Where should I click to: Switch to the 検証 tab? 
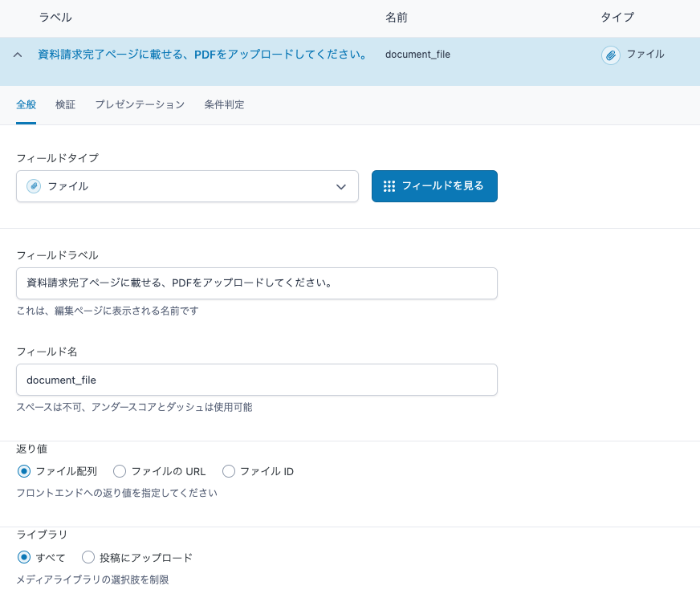65,105
